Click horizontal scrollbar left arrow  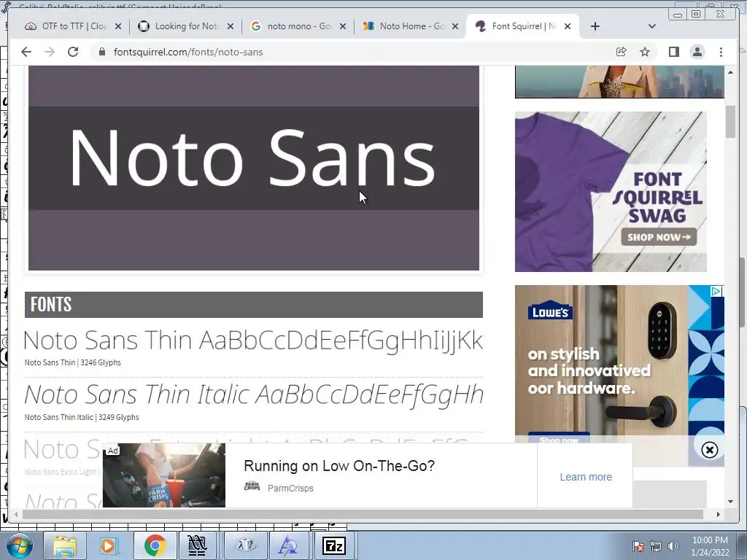(x=17, y=514)
